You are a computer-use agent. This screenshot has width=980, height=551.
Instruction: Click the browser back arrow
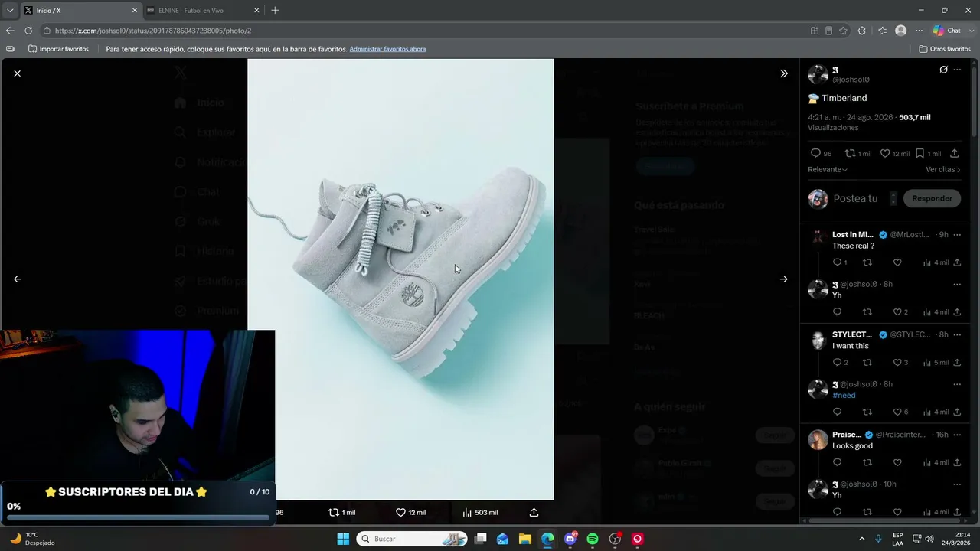10,31
